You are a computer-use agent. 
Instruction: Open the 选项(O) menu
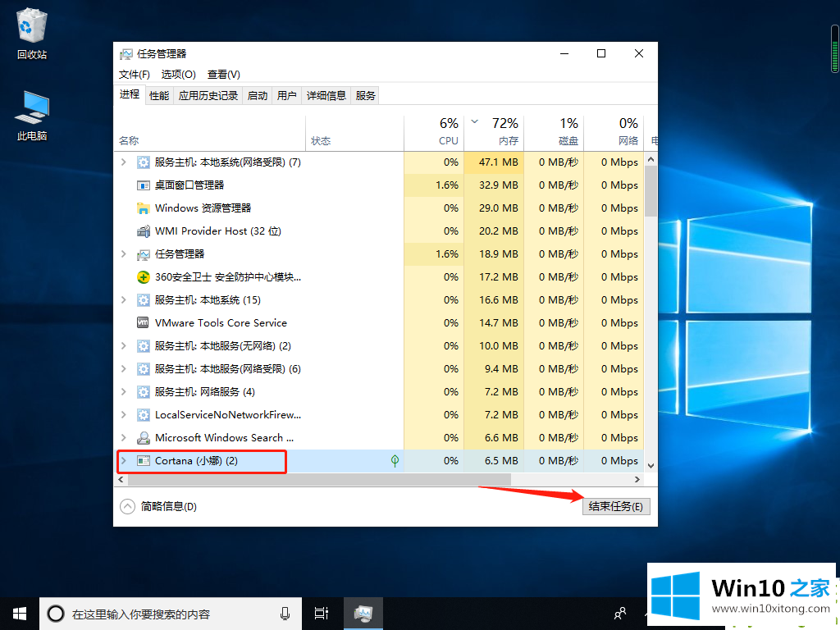[178, 75]
